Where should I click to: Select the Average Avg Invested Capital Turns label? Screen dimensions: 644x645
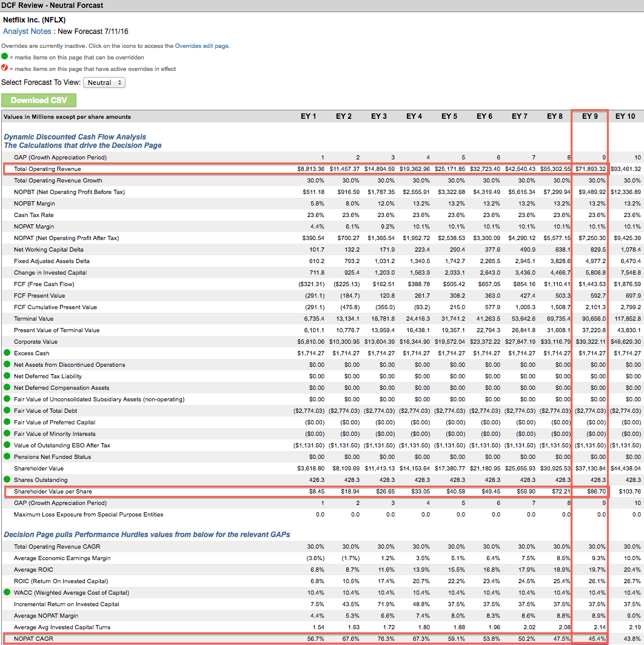pos(62,627)
